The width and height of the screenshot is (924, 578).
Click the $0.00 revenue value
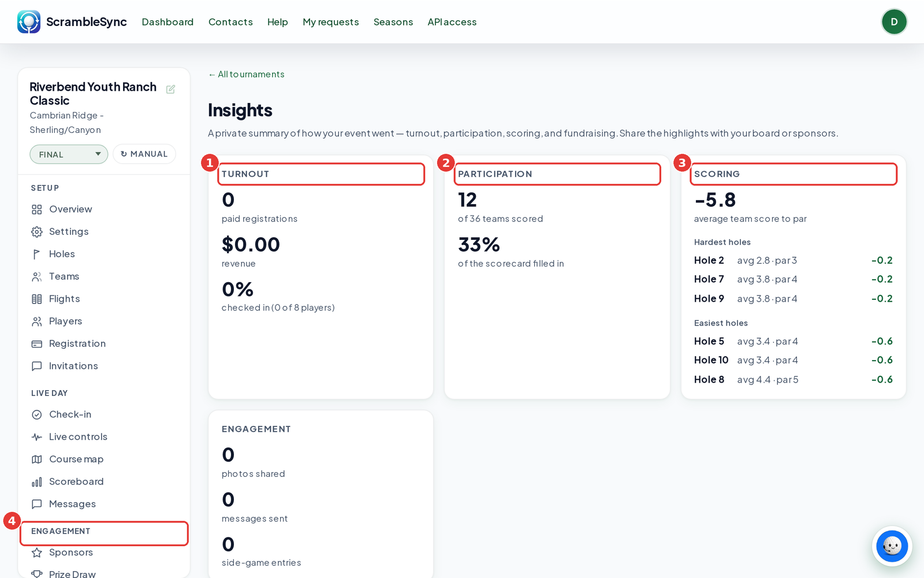tap(251, 244)
